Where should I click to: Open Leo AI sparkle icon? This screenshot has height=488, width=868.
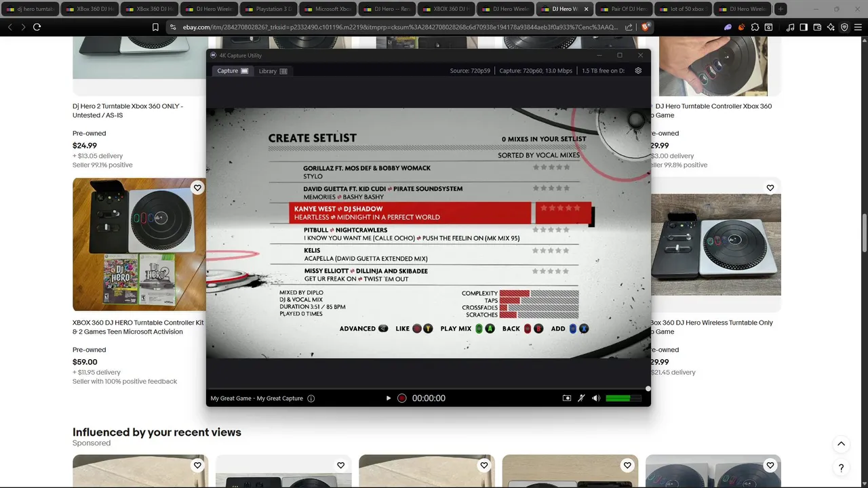coord(831,27)
